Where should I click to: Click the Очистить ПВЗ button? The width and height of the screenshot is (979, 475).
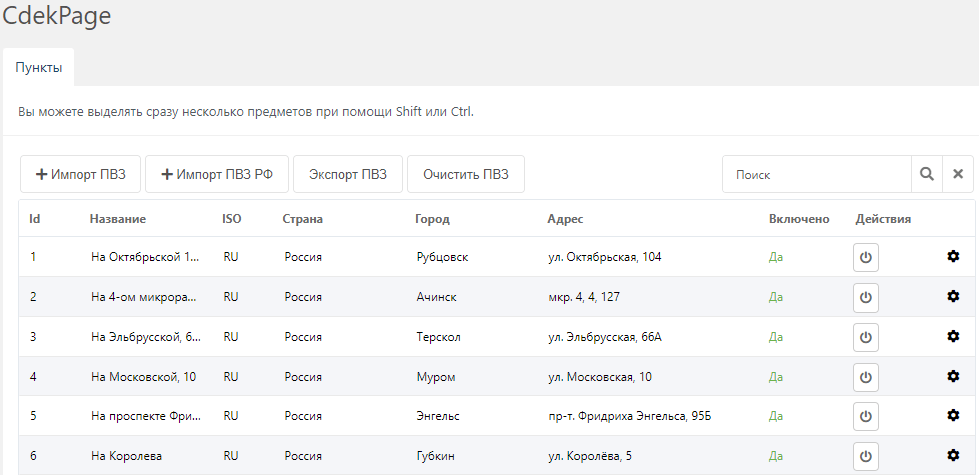tap(466, 174)
